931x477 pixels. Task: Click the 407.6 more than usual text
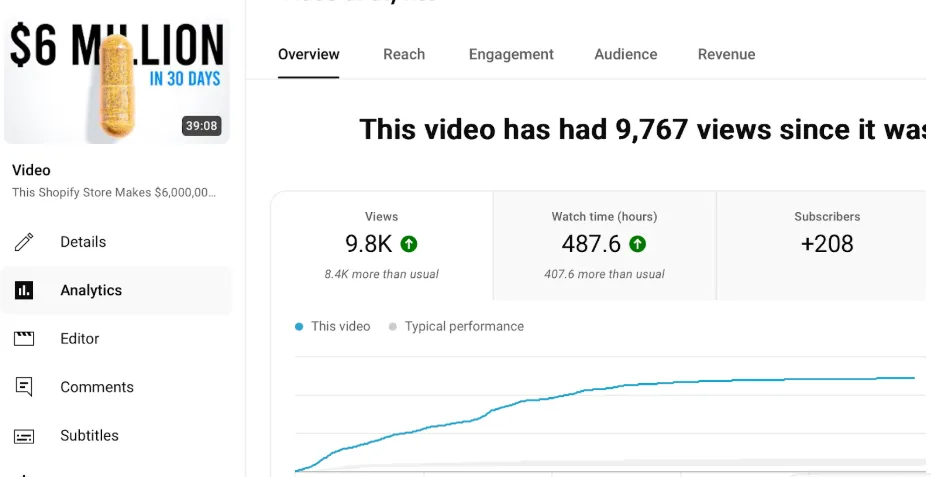(604, 274)
